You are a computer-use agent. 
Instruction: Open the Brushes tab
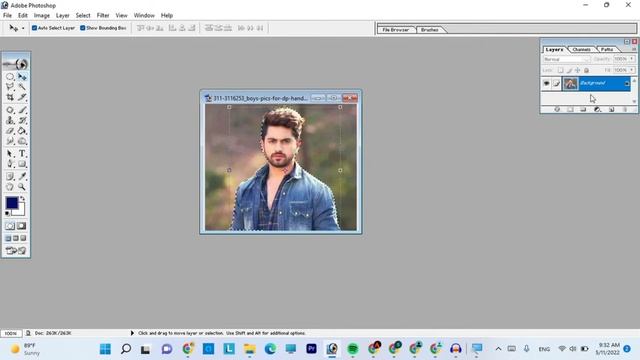[x=429, y=30]
